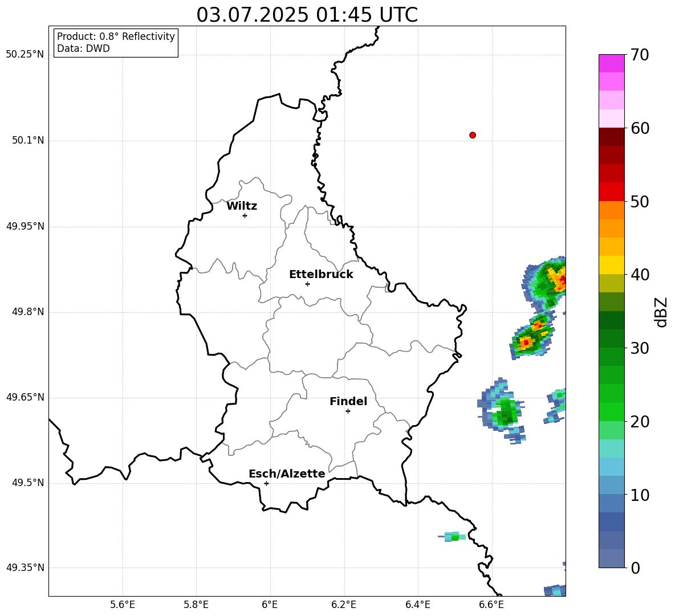
Task: Click the red dot radar station marker
Action: (473, 135)
